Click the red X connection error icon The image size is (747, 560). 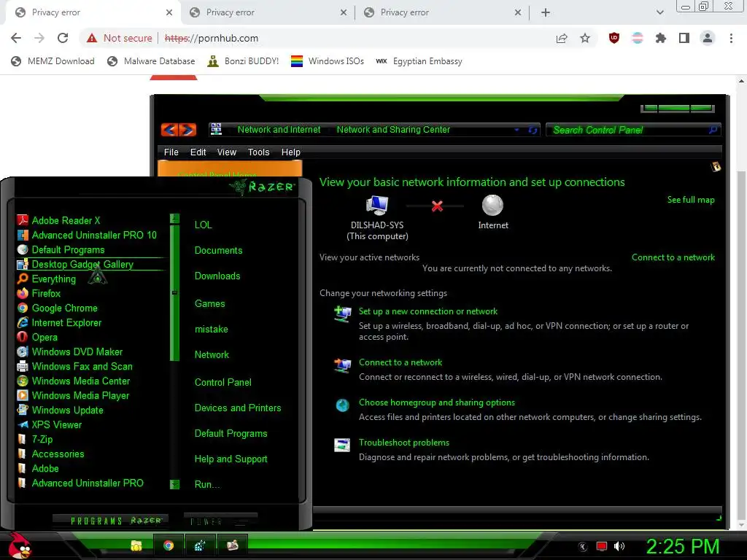click(437, 206)
